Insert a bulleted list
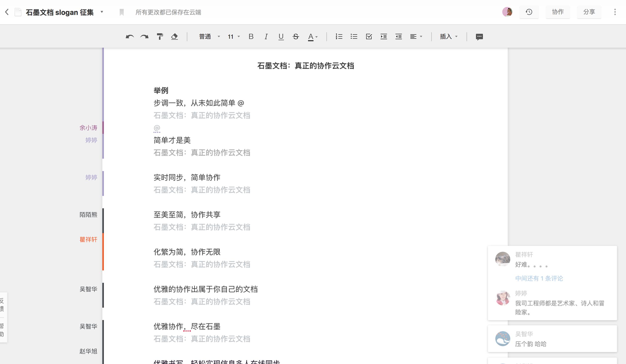626x364 pixels. pyautogui.click(x=354, y=37)
